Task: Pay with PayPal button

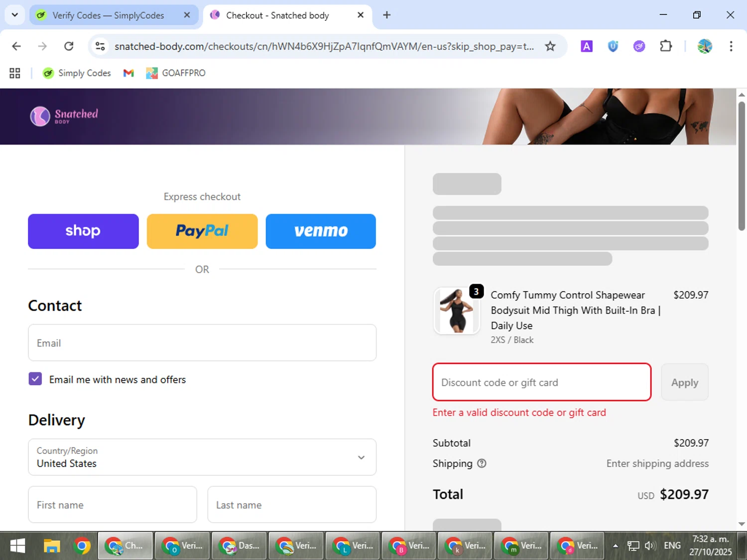Action: coord(202,231)
